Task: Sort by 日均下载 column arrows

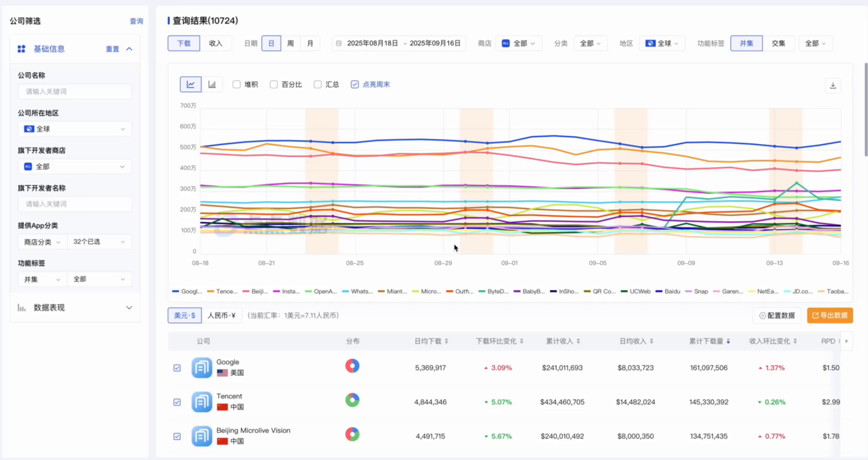Action: pyautogui.click(x=446, y=341)
